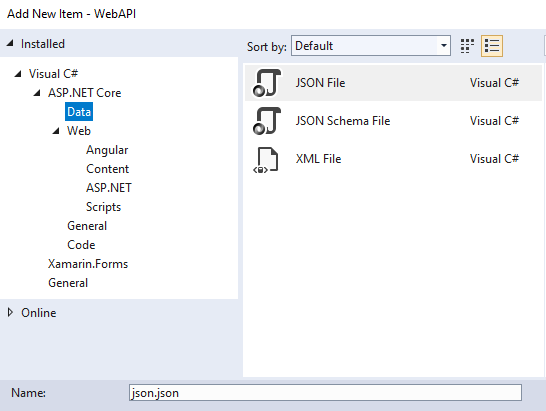Screen dimensions: 546x411
Task: Click the Name input field
Action: pos(325,393)
